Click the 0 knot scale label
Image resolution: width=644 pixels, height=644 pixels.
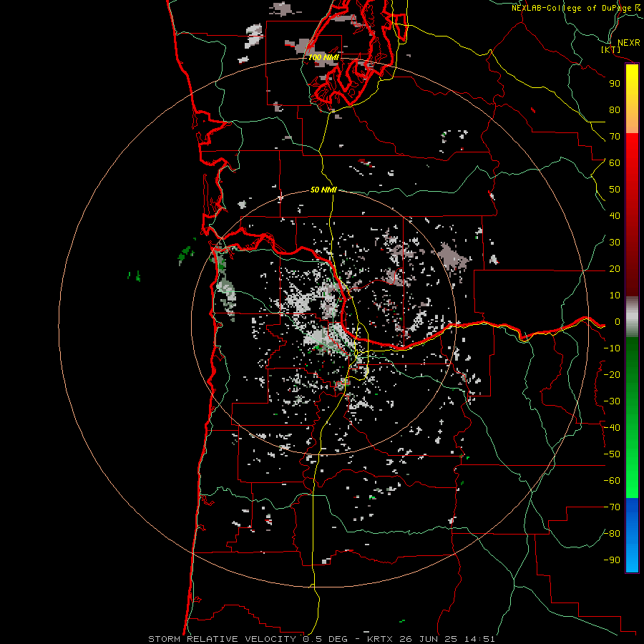(x=618, y=321)
